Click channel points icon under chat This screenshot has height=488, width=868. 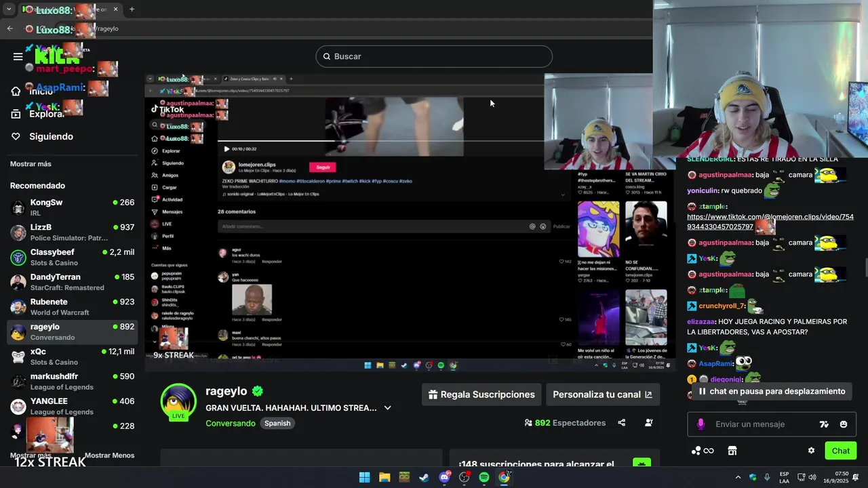(703, 451)
